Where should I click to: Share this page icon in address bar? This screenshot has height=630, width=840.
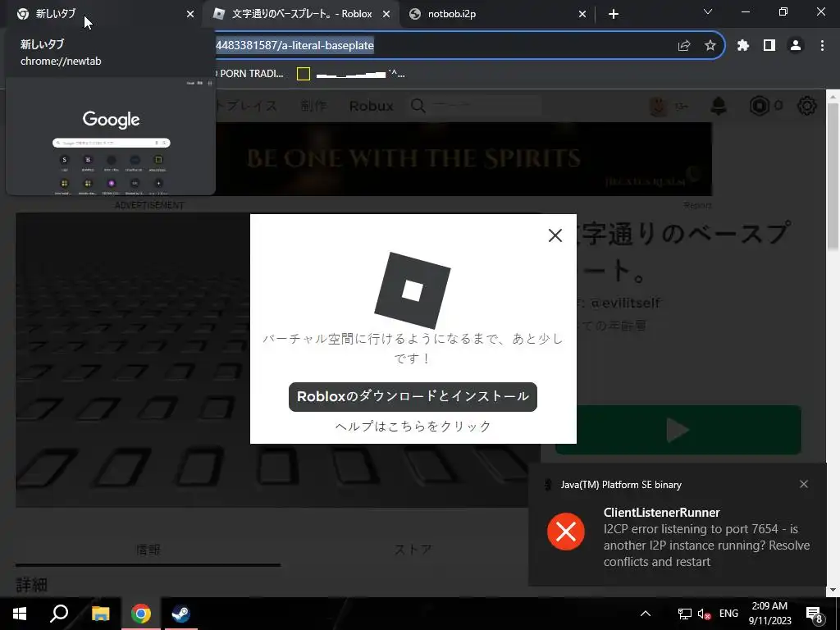[684, 46]
